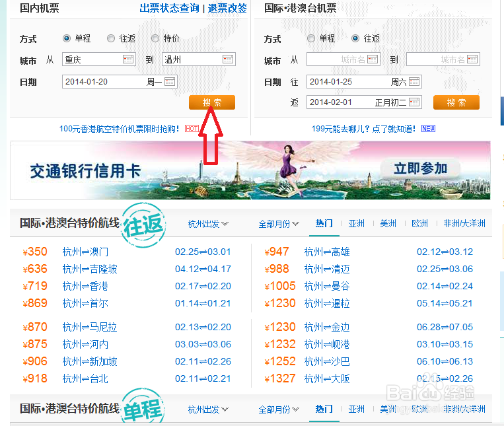Click international departure city name field
The image size is (504, 426).
click(343, 59)
